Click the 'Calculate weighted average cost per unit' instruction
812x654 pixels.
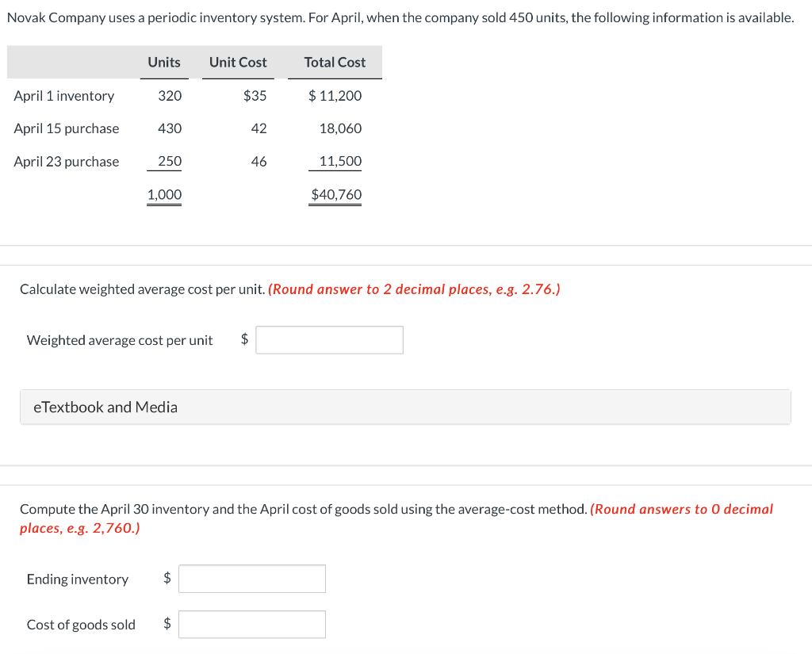[x=143, y=289]
